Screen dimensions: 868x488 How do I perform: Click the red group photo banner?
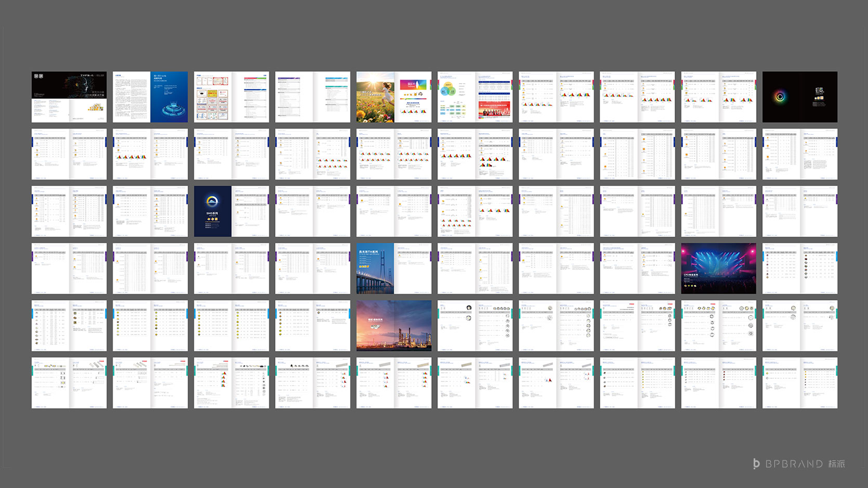click(x=494, y=109)
